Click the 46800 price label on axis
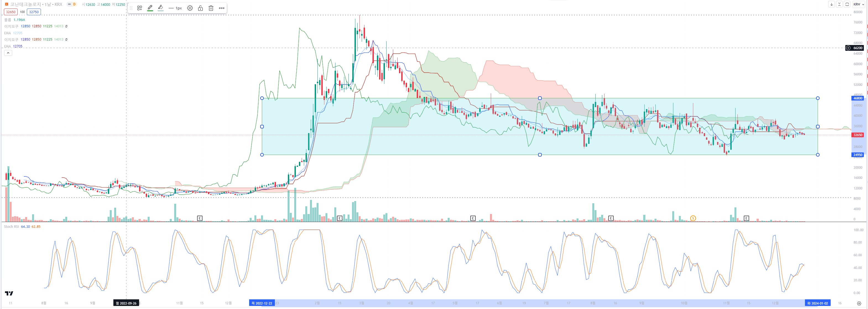Screen dimensions: 868x309 [x=857, y=98]
